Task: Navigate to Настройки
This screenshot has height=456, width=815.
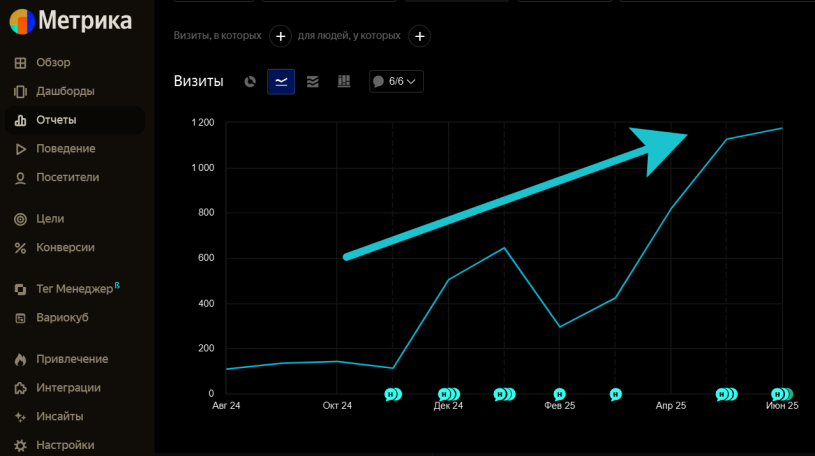Action: click(65, 445)
